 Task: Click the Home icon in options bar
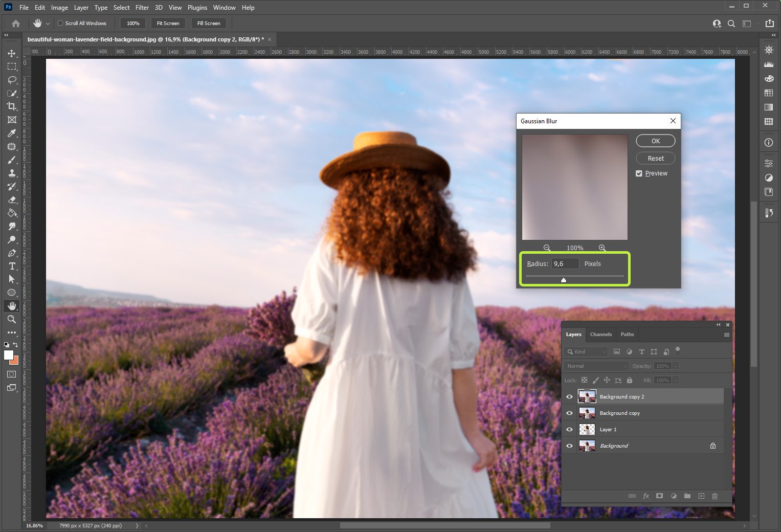coord(16,23)
